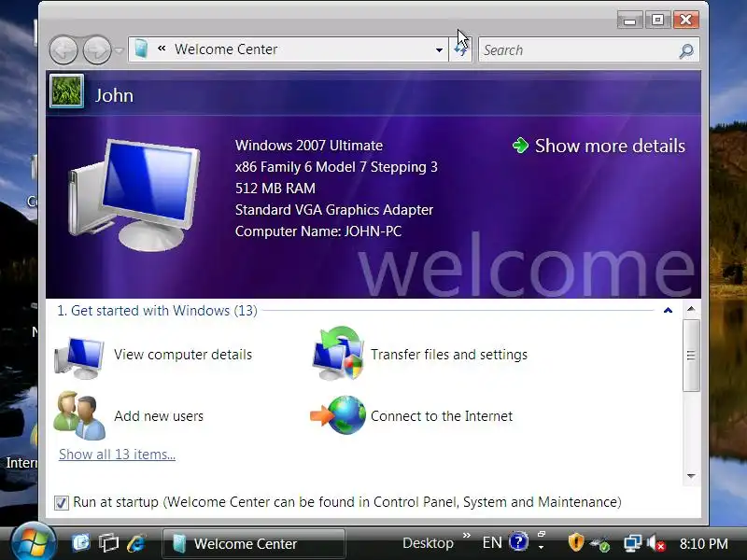Click the large computer monitor image
This screenshot has height=560, width=747.
pos(134,194)
